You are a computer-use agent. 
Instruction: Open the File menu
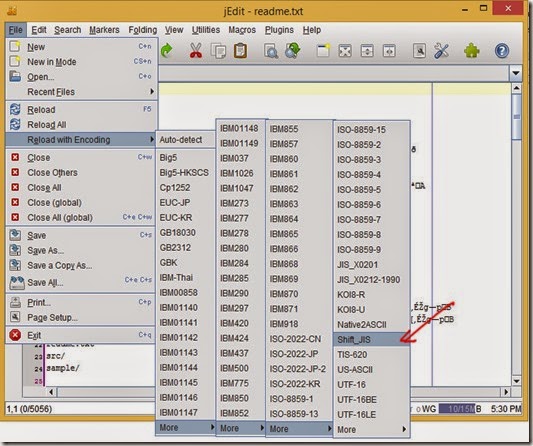click(16, 30)
